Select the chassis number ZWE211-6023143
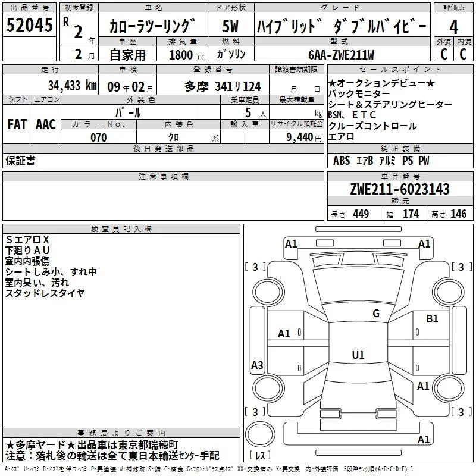 tap(400, 189)
